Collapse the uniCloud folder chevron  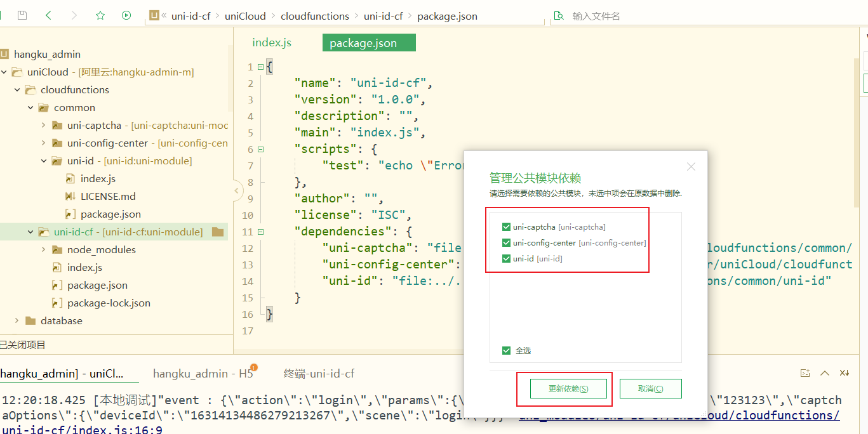[x=4, y=72]
